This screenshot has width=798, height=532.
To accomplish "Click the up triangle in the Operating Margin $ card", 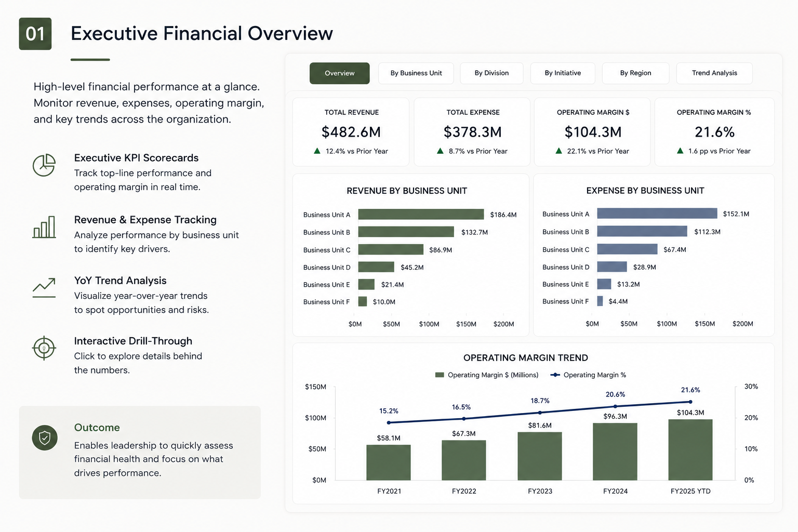I will (558, 151).
